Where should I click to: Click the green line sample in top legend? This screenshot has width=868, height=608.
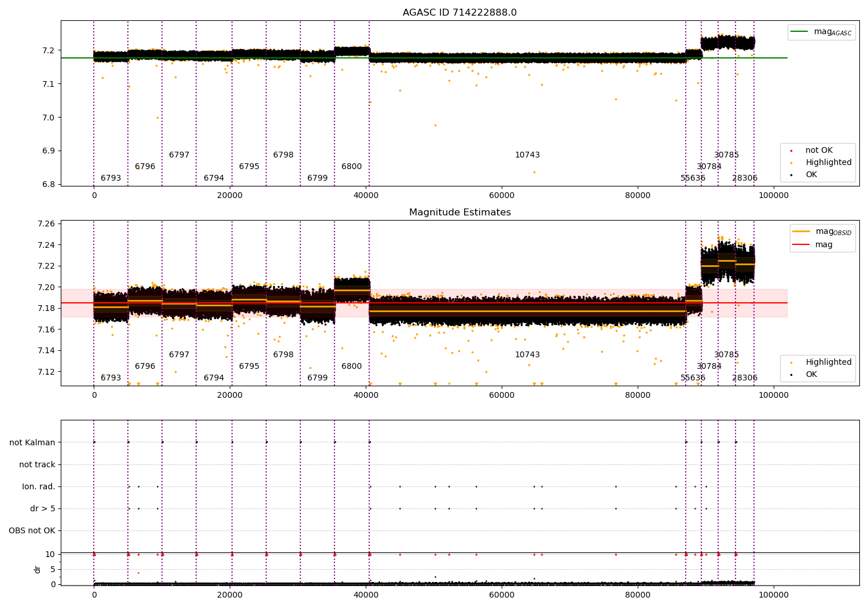pos(800,32)
